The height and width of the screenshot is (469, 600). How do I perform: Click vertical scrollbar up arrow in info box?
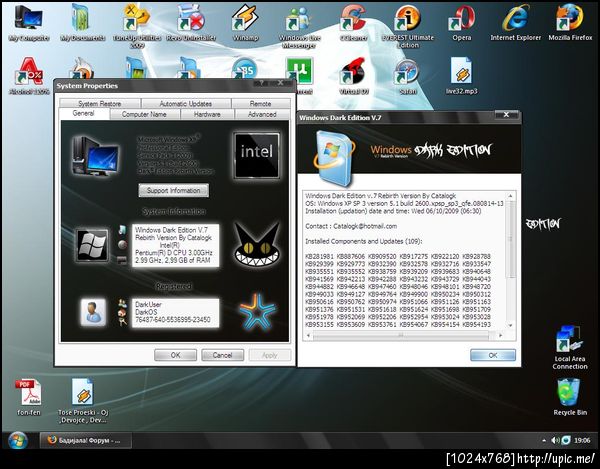(x=510, y=196)
